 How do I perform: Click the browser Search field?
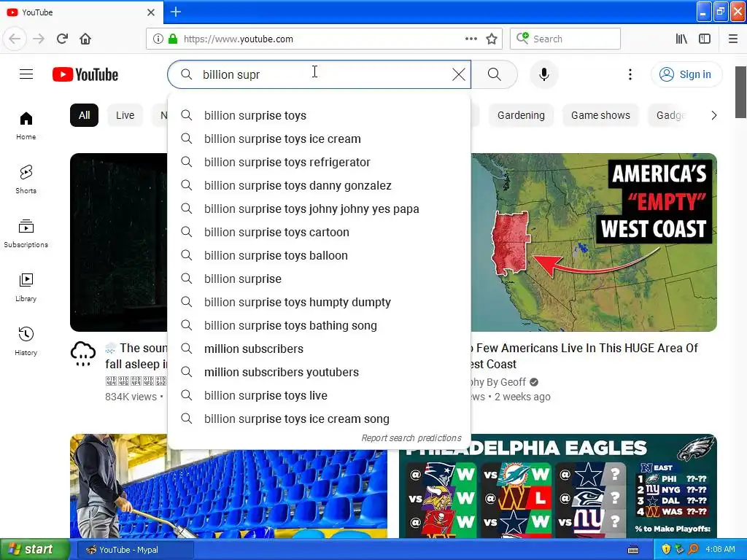pyautogui.click(x=565, y=39)
